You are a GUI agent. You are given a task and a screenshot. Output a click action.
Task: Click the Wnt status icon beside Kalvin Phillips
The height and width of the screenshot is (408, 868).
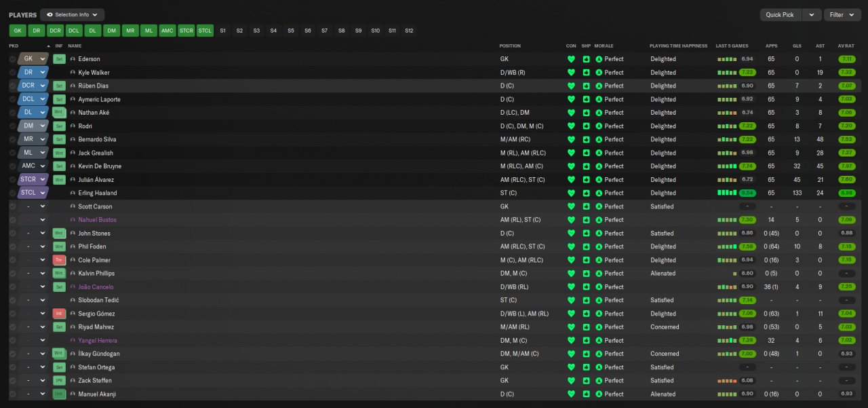coord(59,274)
